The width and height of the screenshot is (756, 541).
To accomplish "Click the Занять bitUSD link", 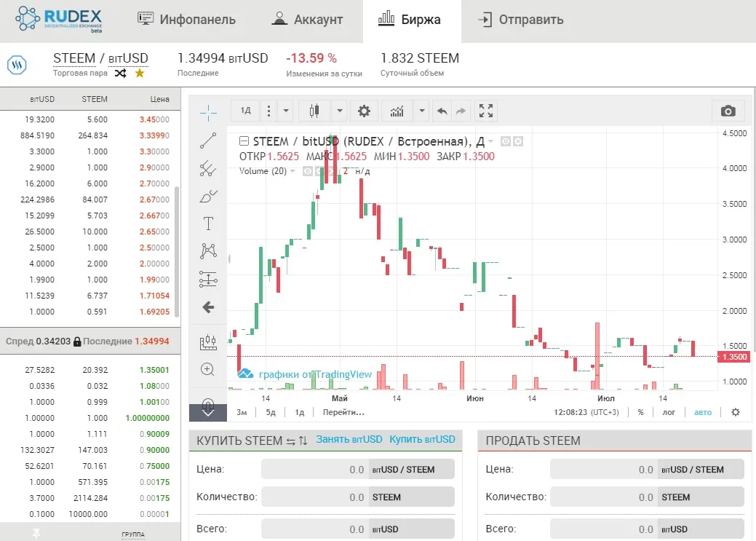I will click(349, 440).
